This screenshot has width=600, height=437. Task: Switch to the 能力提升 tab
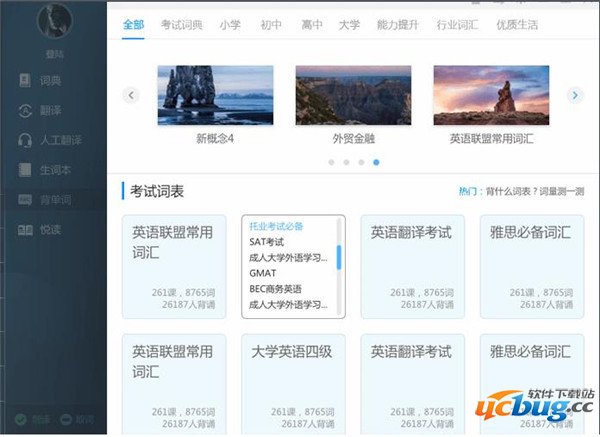pos(398,25)
